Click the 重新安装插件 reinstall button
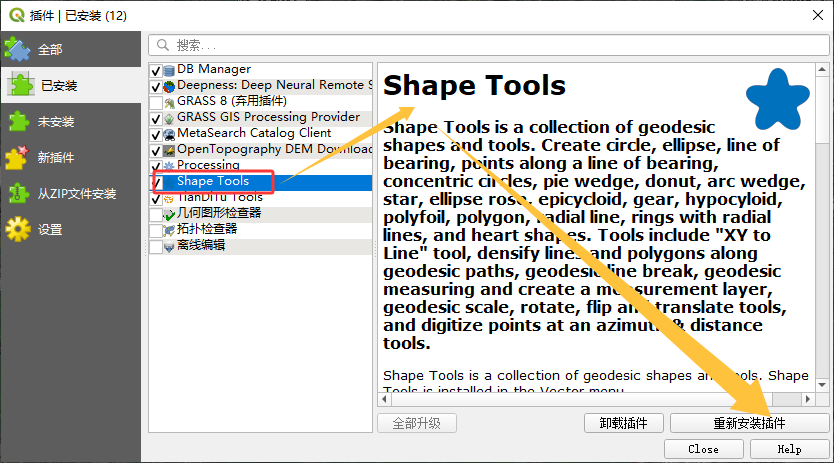 pyautogui.click(x=749, y=423)
